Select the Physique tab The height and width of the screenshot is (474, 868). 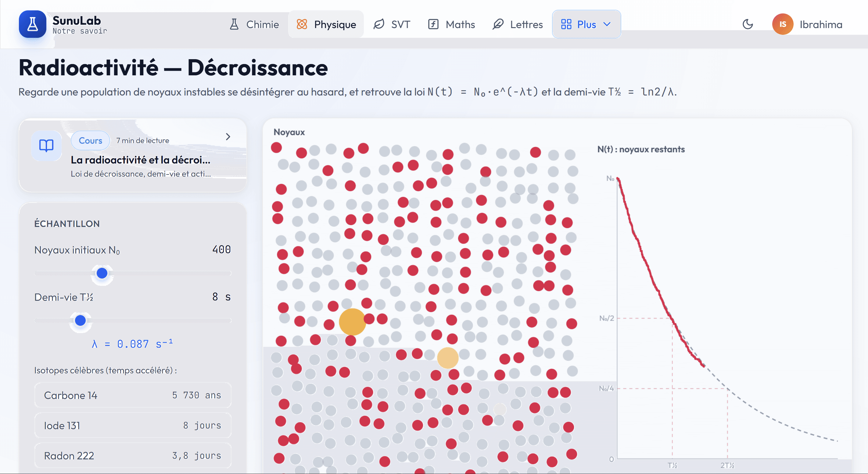[x=326, y=24]
